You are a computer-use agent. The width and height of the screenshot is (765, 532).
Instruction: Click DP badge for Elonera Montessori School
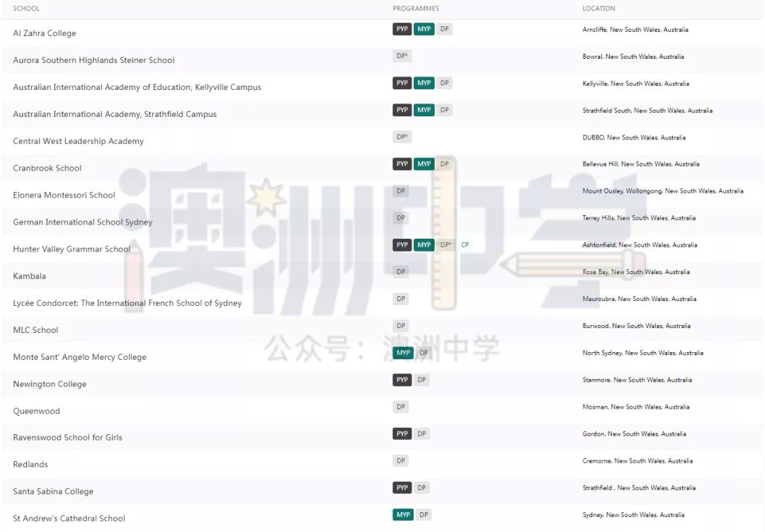[x=400, y=191]
